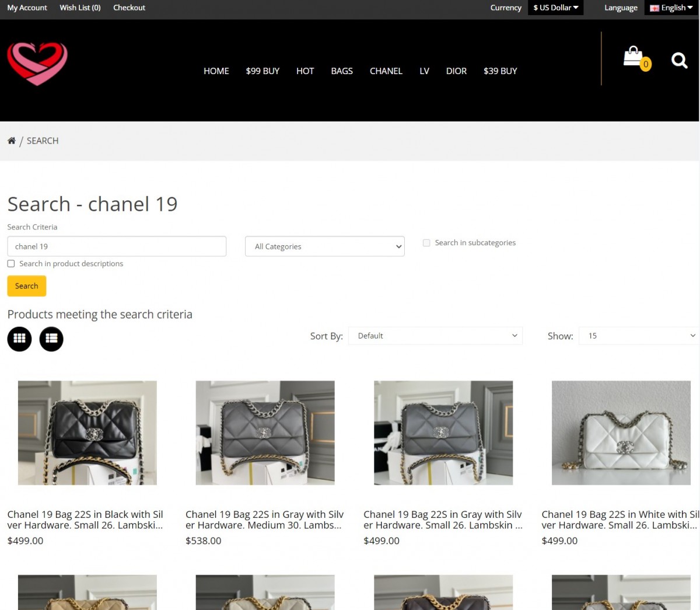This screenshot has height=610, width=700.
Task: Click the gray Medium 30 bag thumbnail
Action: (265, 433)
